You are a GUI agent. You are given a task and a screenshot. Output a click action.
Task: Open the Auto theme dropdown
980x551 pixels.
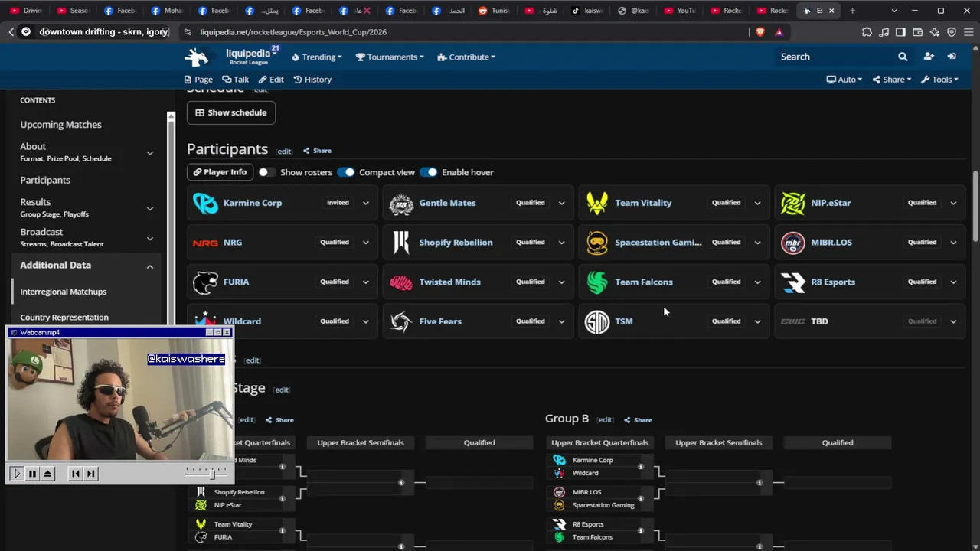tap(844, 80)
